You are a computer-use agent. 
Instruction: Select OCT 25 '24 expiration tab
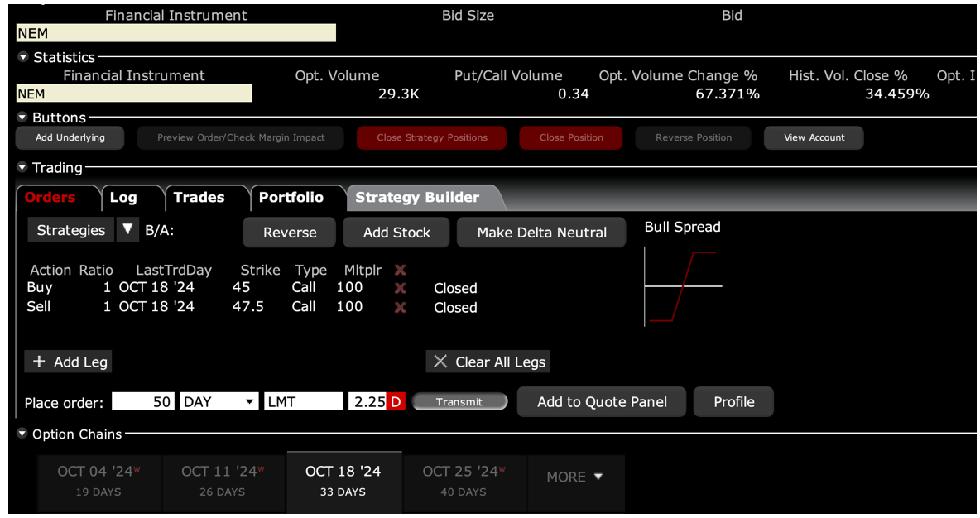tap(461, 480)
